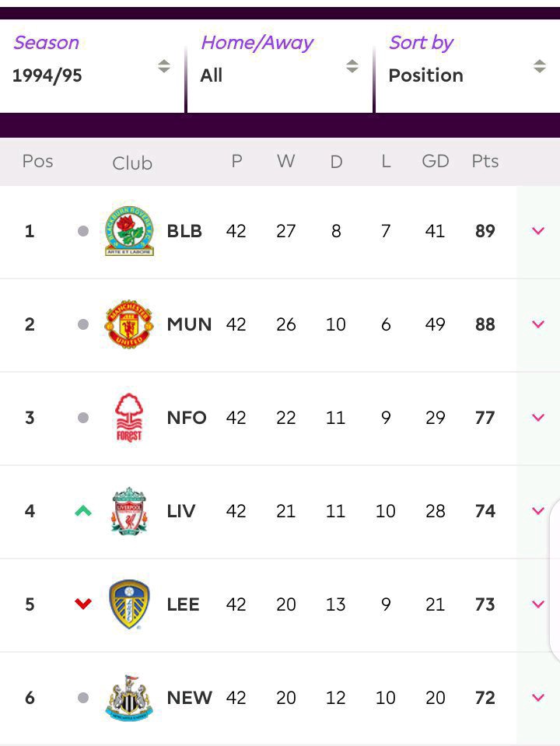Click the Nottingham Forest club crest
The height and width of the screenshot is (746, 560).
click(x=129, y=418)
